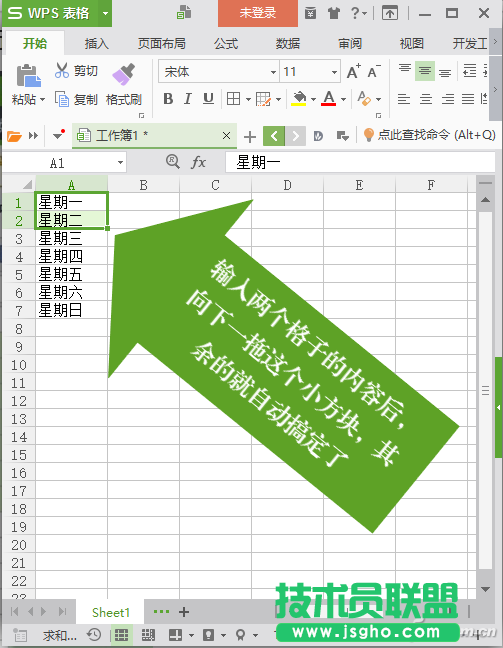Click the fx insert function icon
This screenshot has height=648, width=503.
coord(198,162)
